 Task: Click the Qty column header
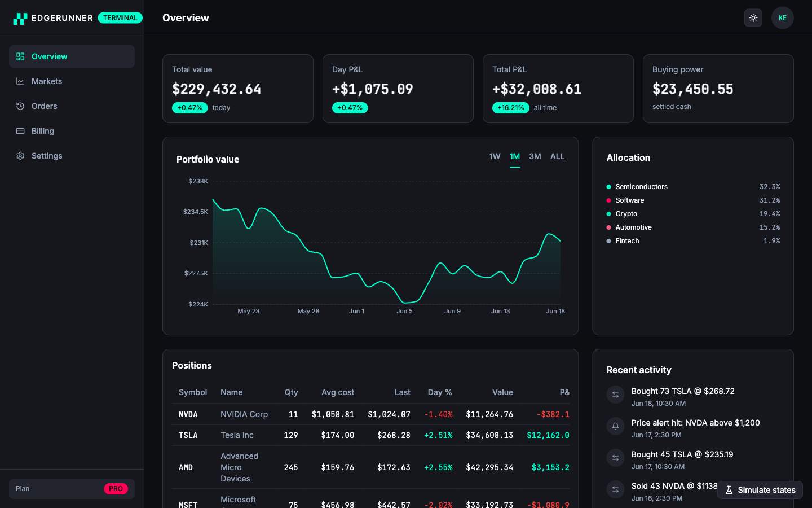click(x=291, y=392)
